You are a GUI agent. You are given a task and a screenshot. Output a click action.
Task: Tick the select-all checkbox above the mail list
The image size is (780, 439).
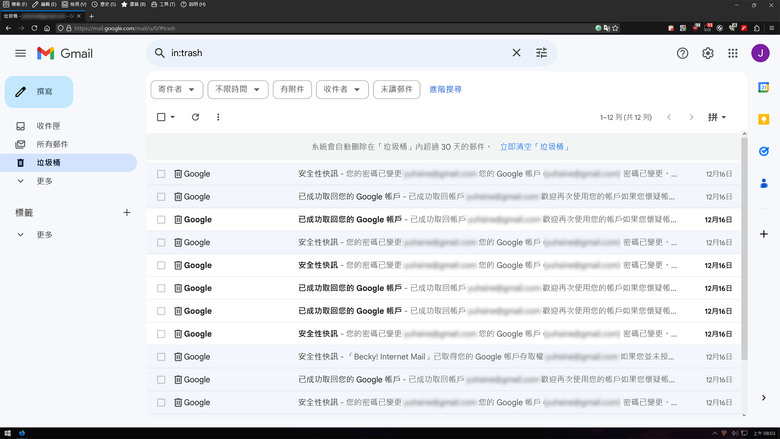[x=161, y=117]
